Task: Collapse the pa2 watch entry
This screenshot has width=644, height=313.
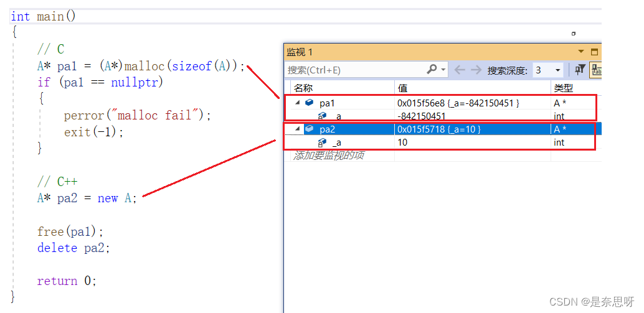Action: 297,129
